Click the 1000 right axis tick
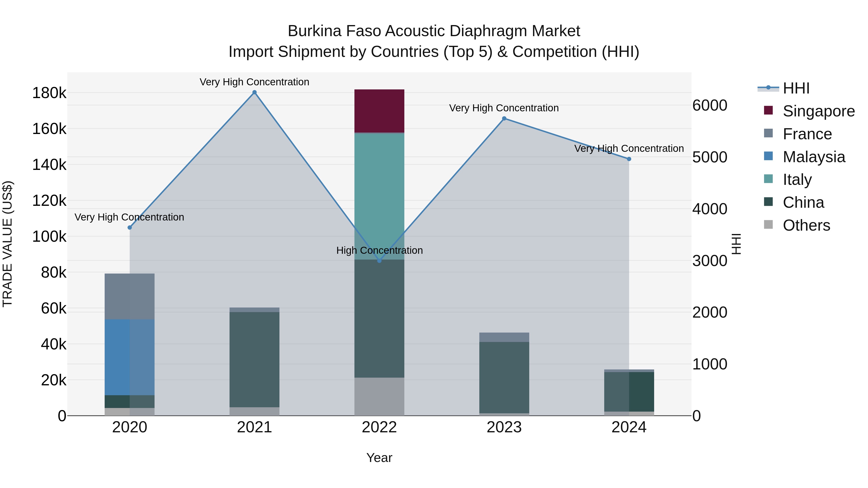 710,364
